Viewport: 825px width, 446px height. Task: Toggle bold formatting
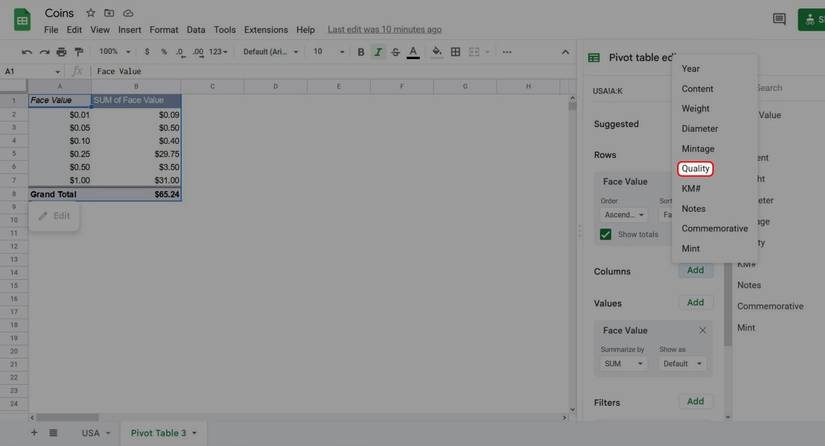(x=360, y=52)
